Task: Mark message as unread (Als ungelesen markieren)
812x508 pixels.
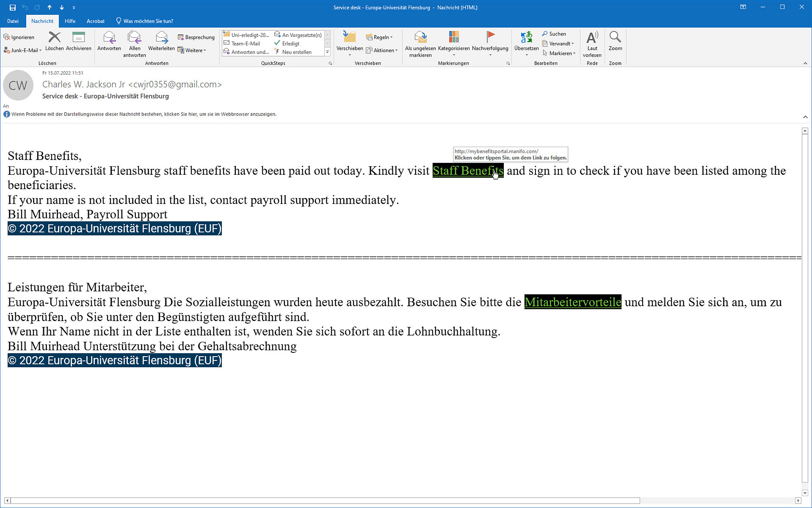Action: click(420, 38)
